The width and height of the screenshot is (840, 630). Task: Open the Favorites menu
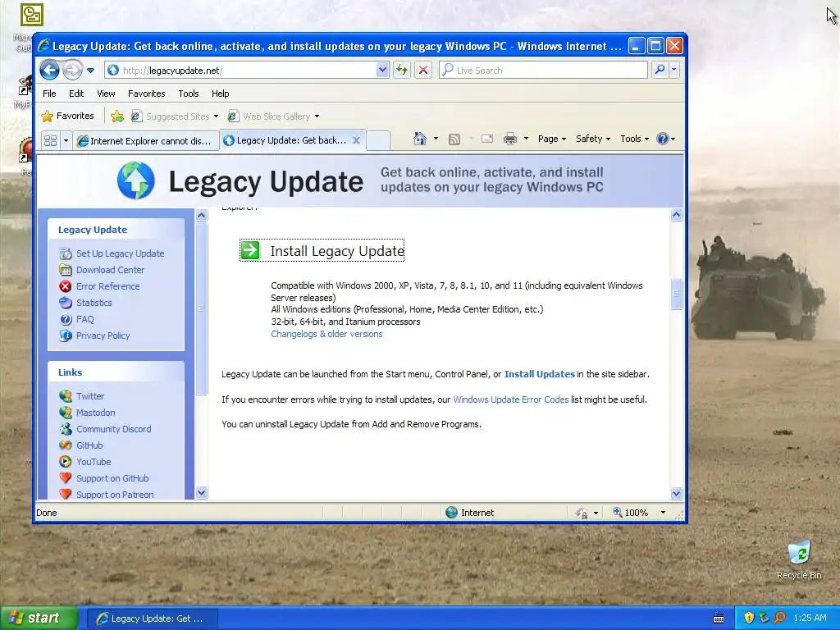click(146, 94)
